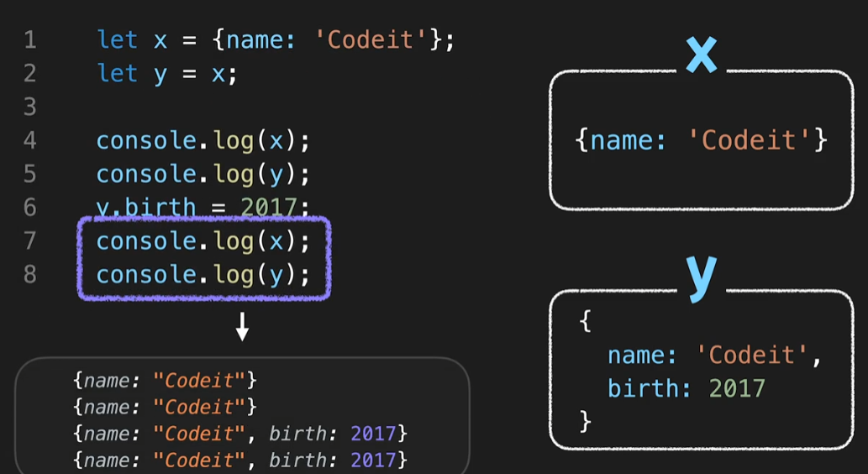The image size is (868, 474).
Task: Click line number 4 in the gutter
Action: 30,140
